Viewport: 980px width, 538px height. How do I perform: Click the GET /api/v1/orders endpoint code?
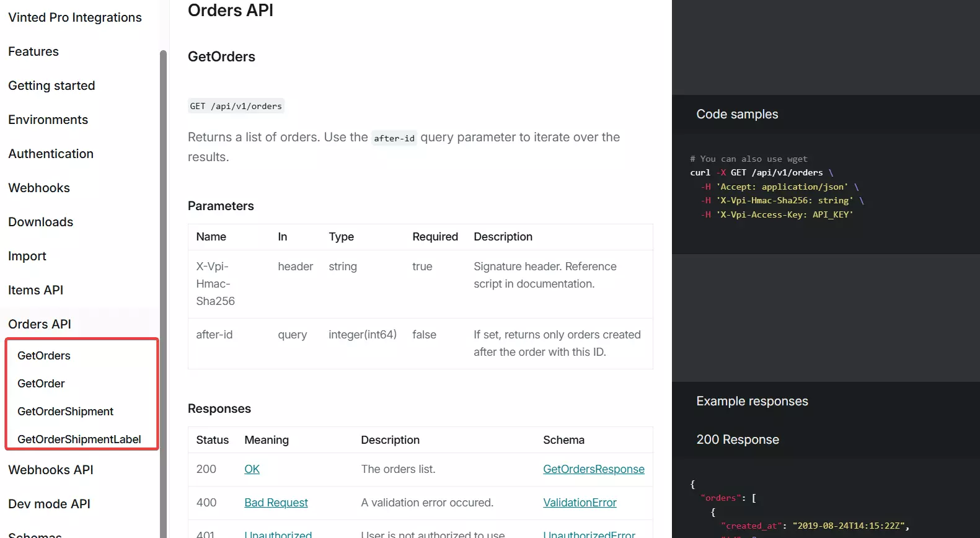coord(236,106)
